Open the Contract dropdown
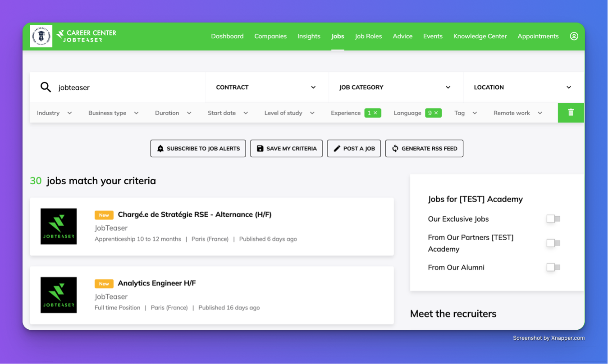Screen dimensions: 608x364 (267, 87)
